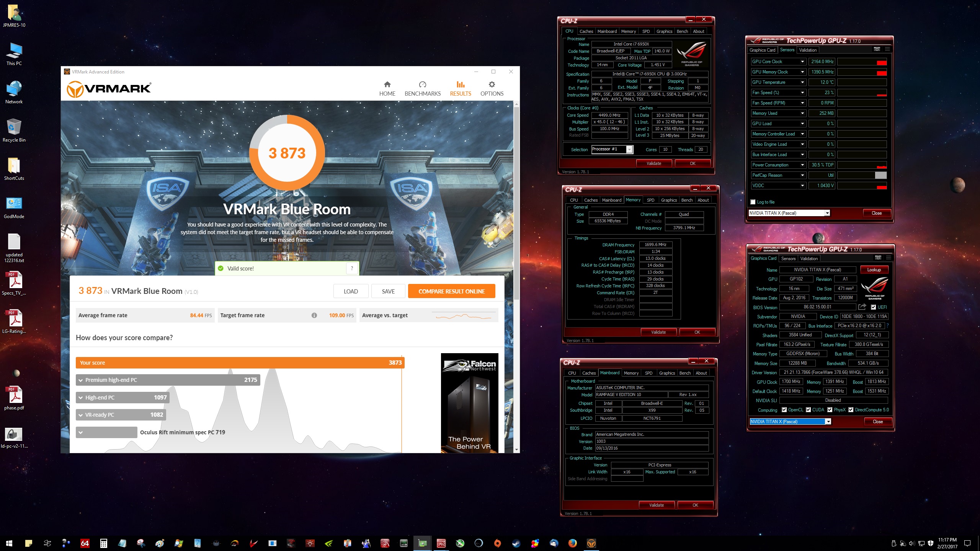Open Bench tab in top CPU-Z window

tap(682, 31)
